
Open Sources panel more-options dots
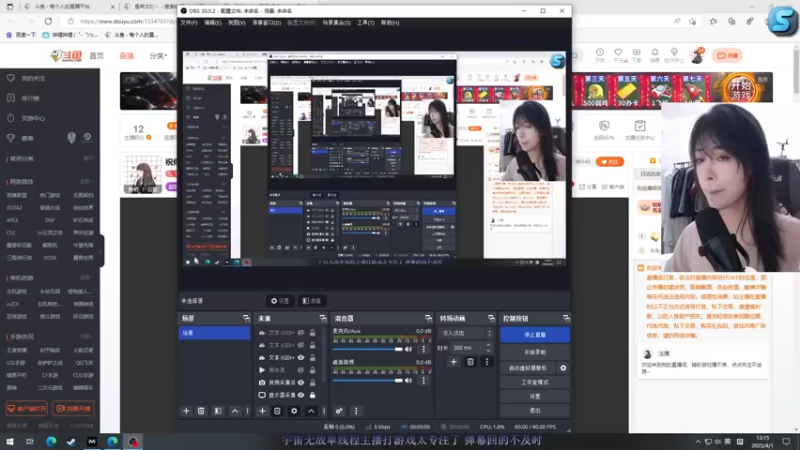point(324,411)
